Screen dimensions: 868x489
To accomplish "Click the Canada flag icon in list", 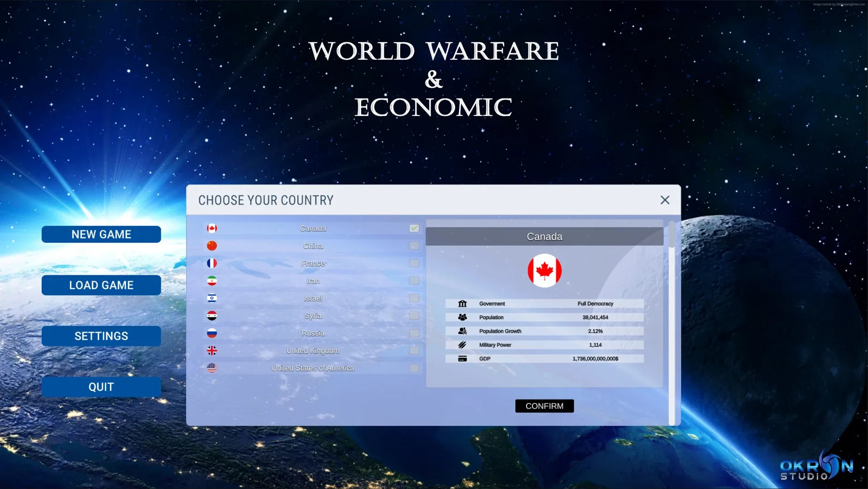I will point(212,228).
